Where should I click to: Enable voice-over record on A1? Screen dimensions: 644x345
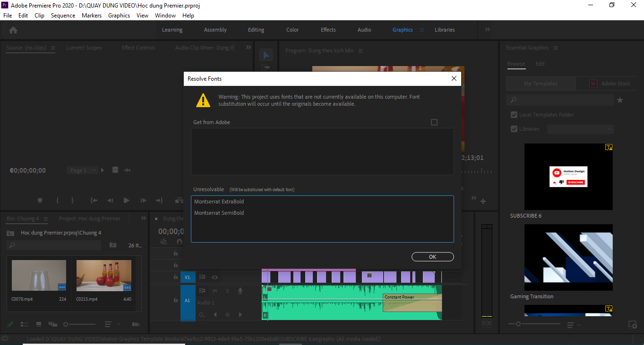click(x=240, y=291)
